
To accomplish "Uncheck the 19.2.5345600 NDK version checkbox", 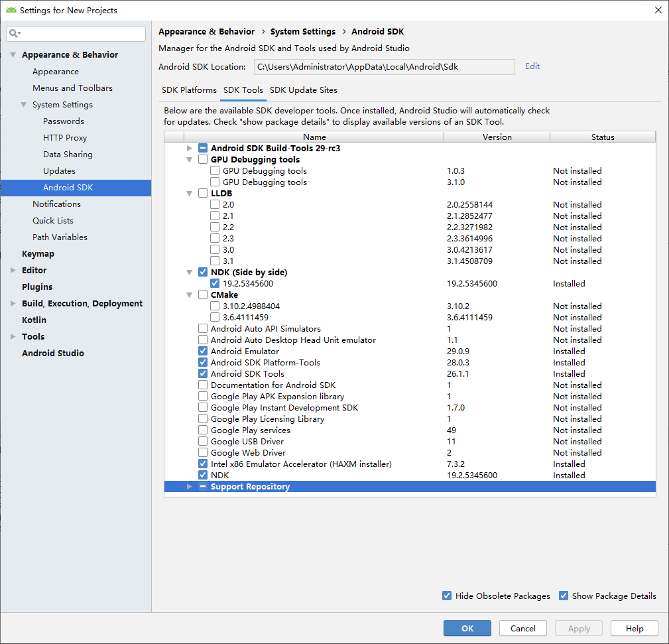I will coord(215,283).
